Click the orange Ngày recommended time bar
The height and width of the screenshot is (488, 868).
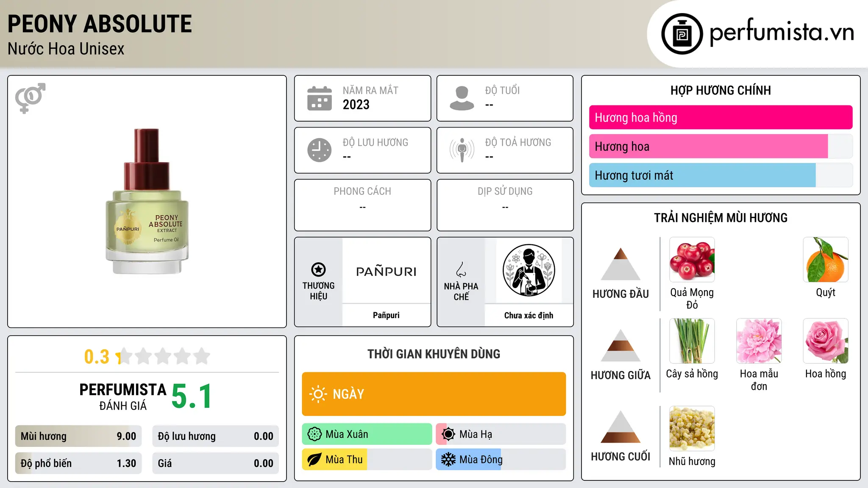pyautogui.click(x=434, y=394)
